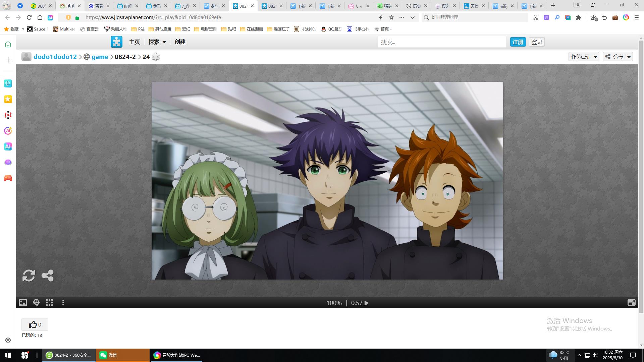This screenshot has width=644, height=362.
Task: Click the Jigsaw Planet puzzle logo
Action: tap(117, 42)
